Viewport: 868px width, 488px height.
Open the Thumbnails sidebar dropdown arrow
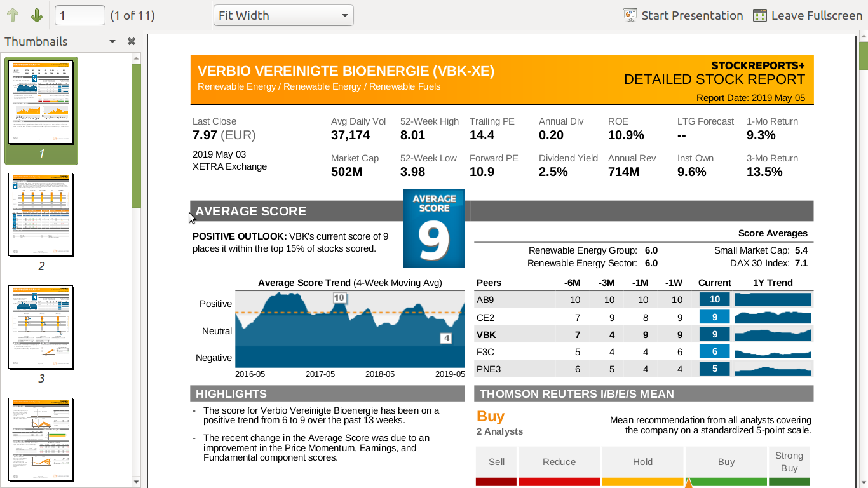tap(112, 41)
